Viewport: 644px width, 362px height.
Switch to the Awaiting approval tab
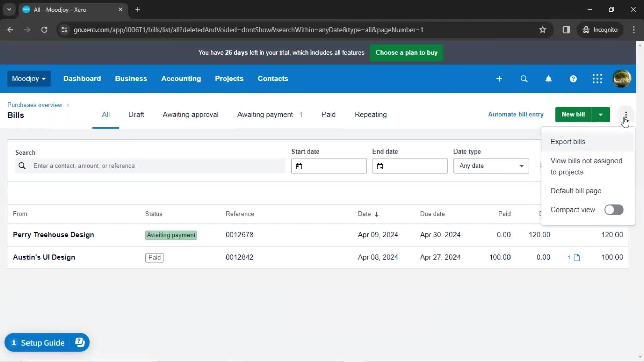click(x=191, y=115)
